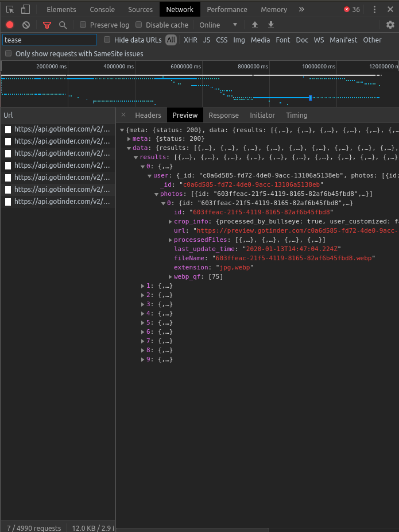The width and height of the screenshot is (399, 532).
Task: Expand result item 1 in tree
Action: tap(143, 286)
